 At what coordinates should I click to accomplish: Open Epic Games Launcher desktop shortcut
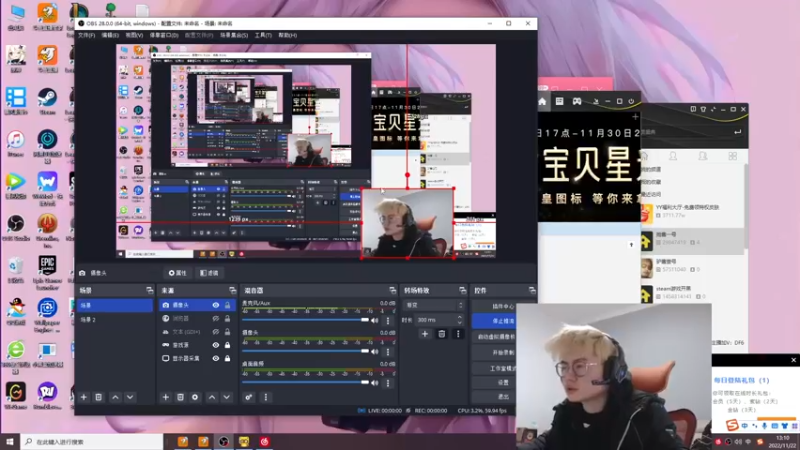[x=47, y=272]
